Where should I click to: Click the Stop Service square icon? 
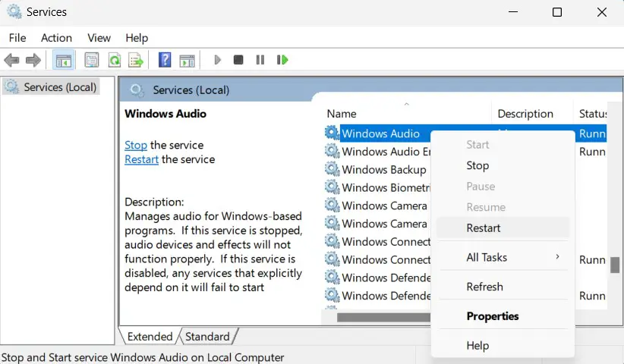pyautogui.click(x=238, y=60)
